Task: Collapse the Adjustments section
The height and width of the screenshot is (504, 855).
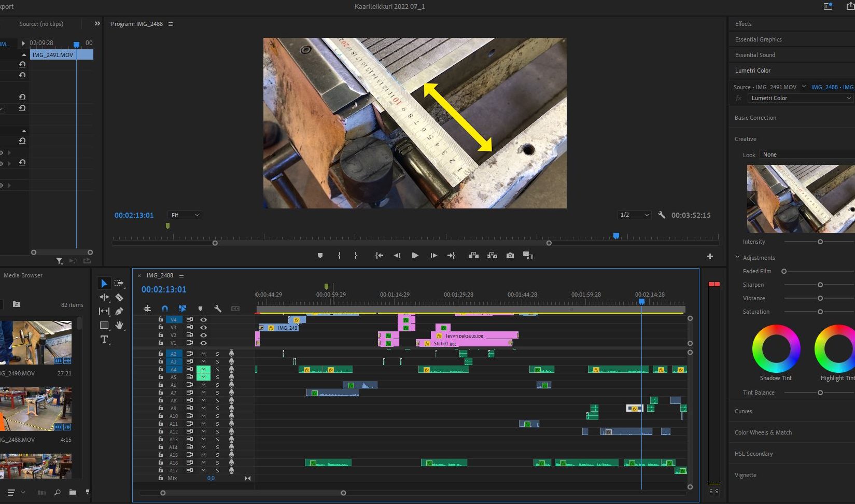Action: point(737,257)
